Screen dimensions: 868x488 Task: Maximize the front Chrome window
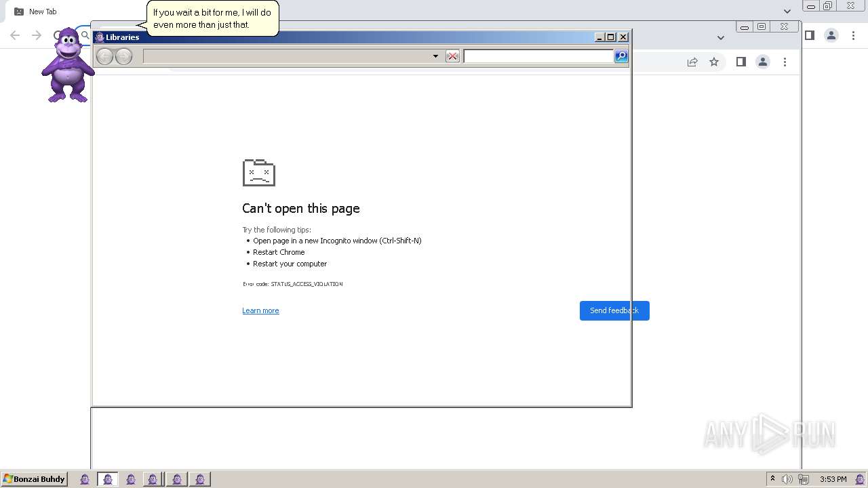762,27
